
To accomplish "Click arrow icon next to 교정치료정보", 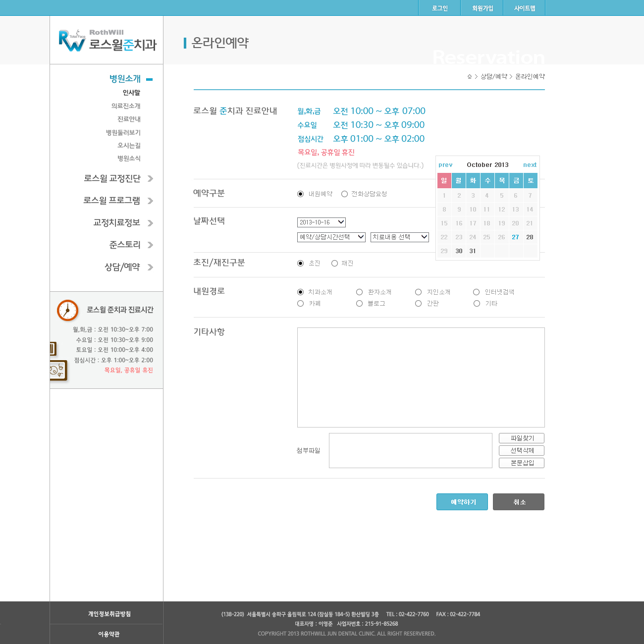I will click(x=150, y=223).
